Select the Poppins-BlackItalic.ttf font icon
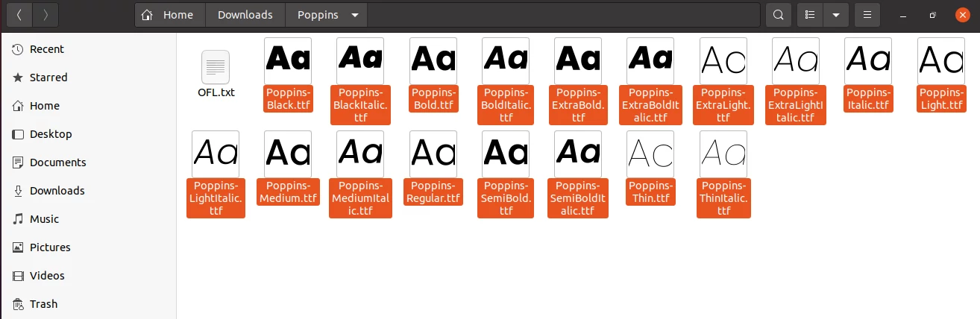 (360, 61)
